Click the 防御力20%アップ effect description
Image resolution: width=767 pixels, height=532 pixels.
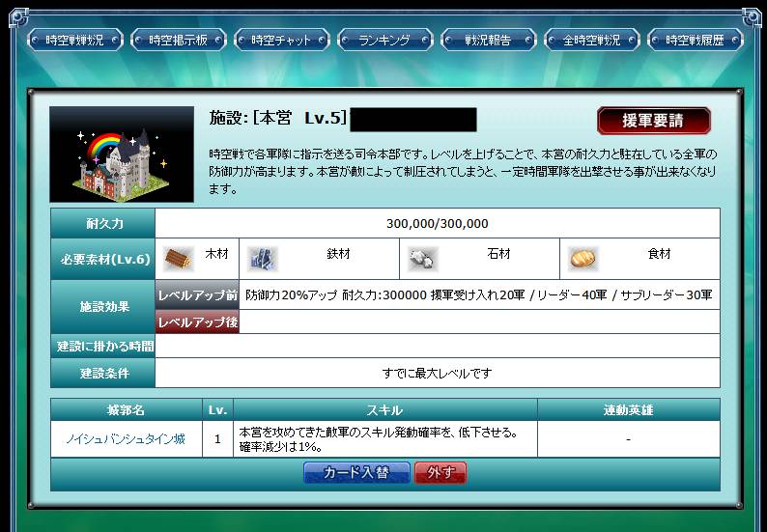479,295
